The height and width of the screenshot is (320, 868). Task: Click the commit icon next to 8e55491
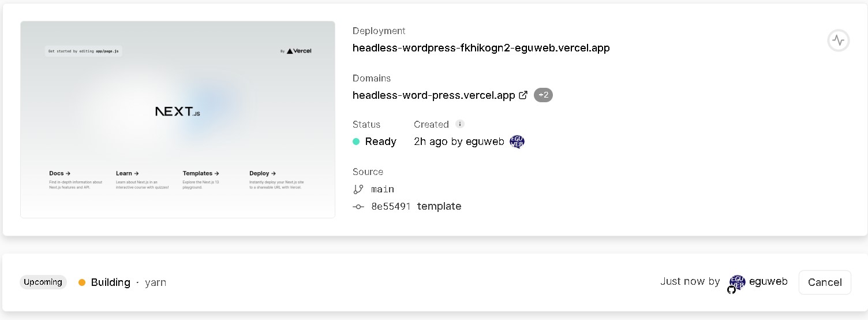[358, 206]
